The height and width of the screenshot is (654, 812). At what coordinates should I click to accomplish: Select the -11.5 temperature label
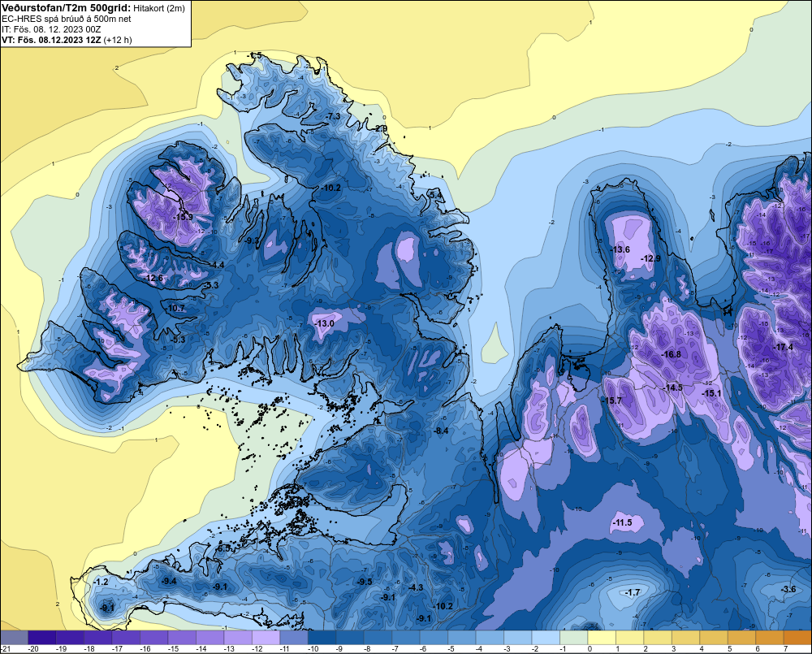[622, 522]
